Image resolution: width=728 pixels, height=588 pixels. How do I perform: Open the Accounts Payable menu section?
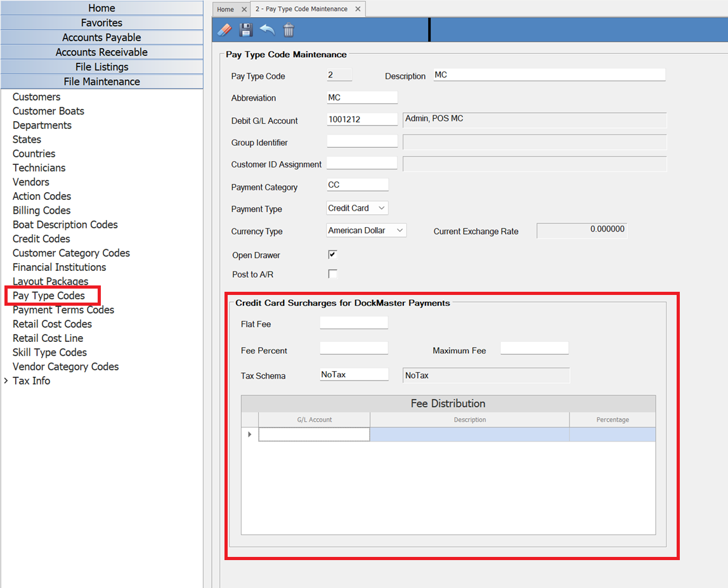click(101, 37)
